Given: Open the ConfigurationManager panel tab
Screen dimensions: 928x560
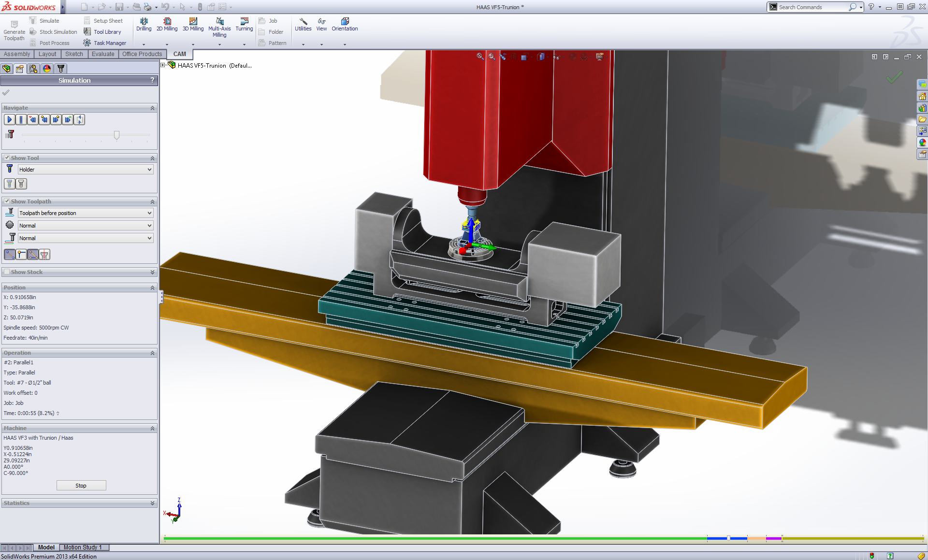Looking at the screenshot, I should tap(33, 69).
